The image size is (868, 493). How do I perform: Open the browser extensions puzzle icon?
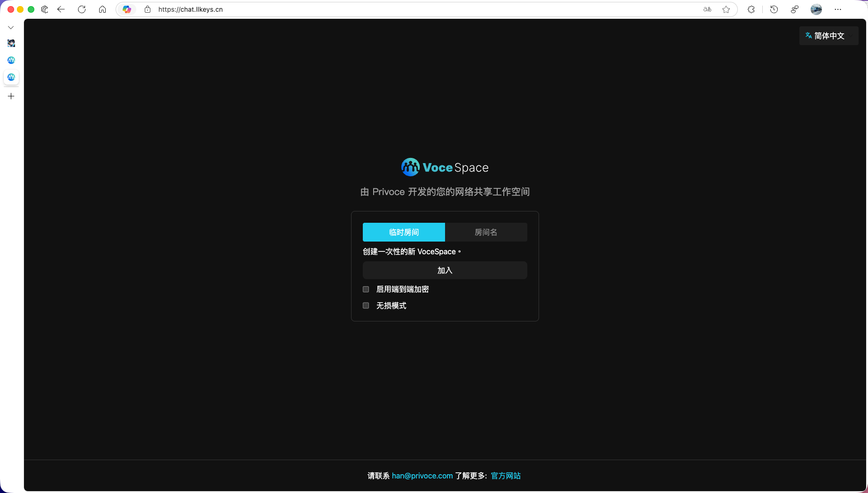click(751, 9)
